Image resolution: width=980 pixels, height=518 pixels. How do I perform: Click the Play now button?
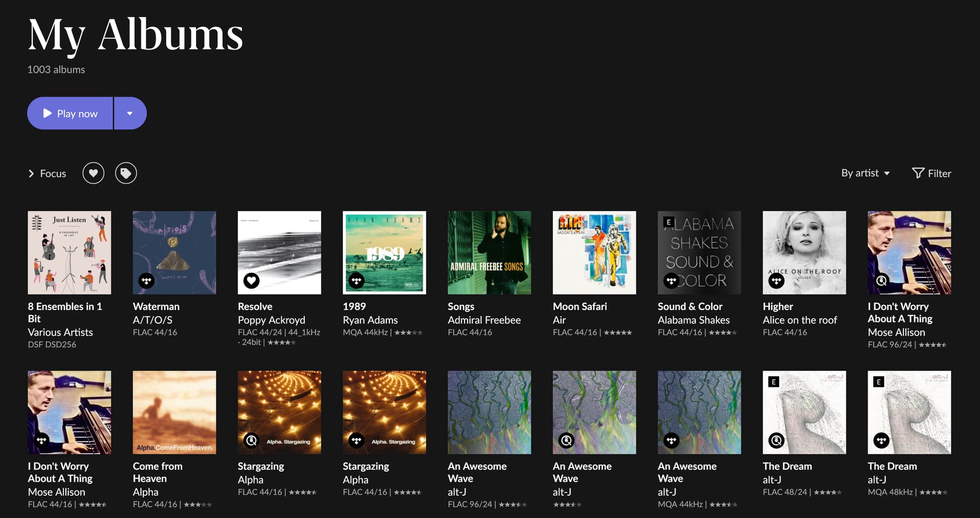point(70,113)
